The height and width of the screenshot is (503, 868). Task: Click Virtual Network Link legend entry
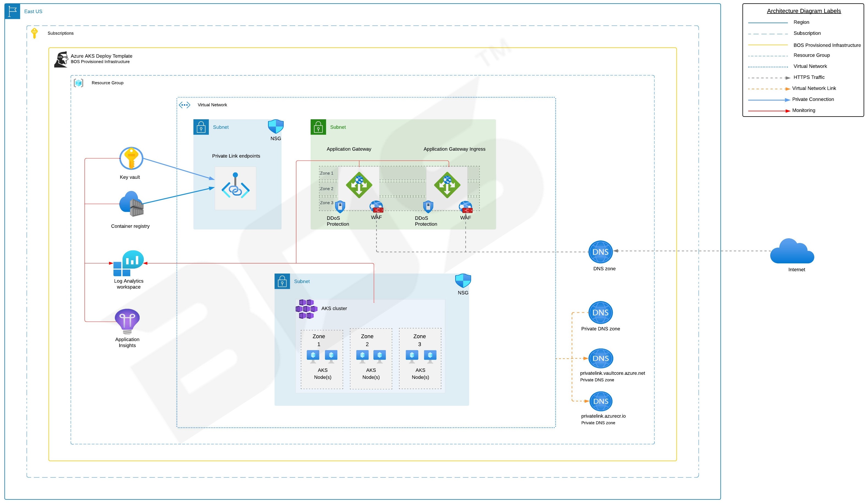coord(813,88)
